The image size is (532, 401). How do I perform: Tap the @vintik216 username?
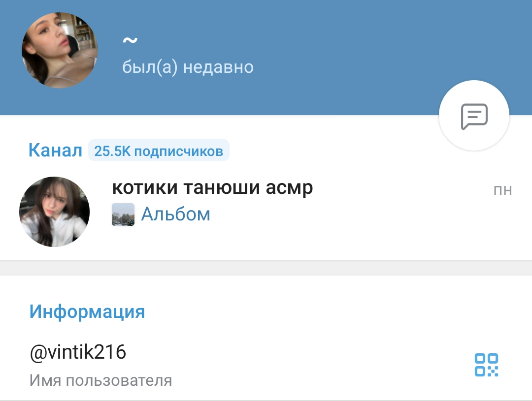(x=78, y=352)
